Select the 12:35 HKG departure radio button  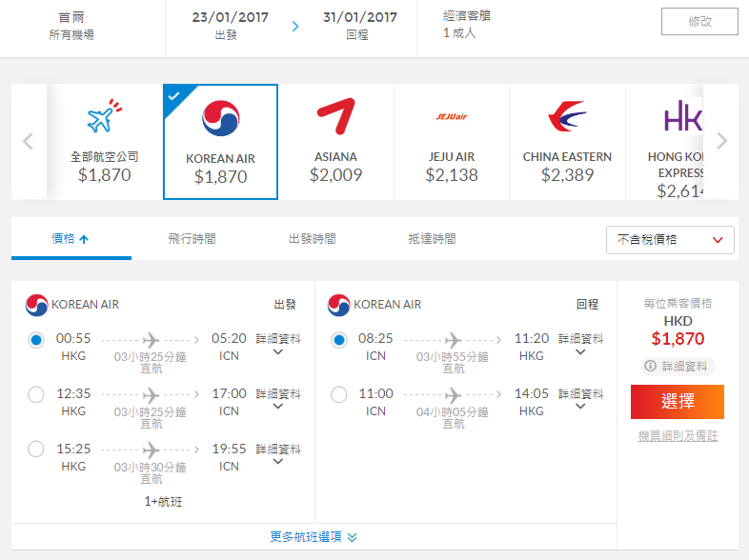click(x=36, y=395)
